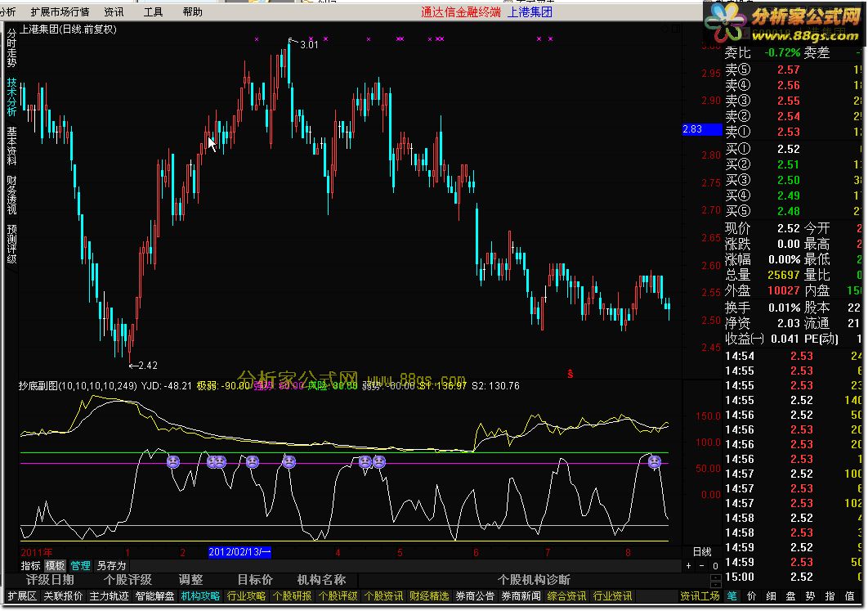Open the 分析 menu
This screenshot has height=611, width=868.
pos(7,11)
